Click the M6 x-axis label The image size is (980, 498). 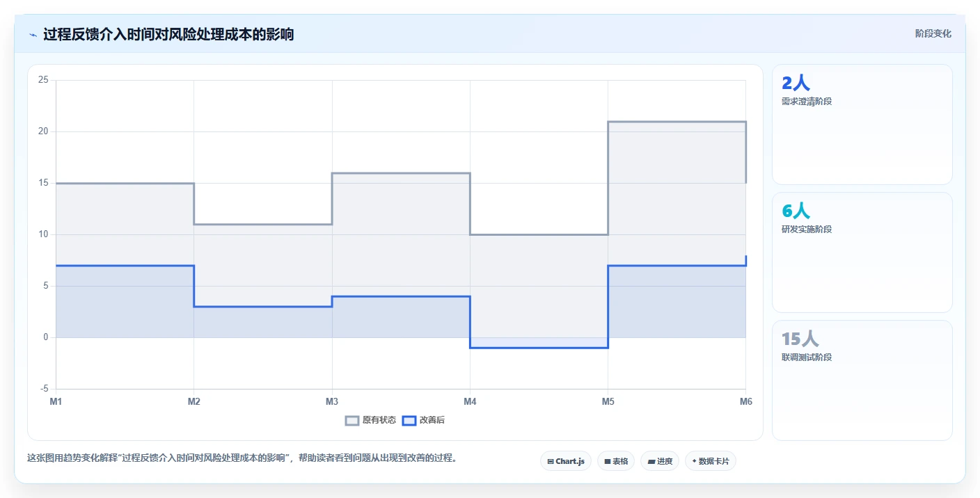(745, 401)
